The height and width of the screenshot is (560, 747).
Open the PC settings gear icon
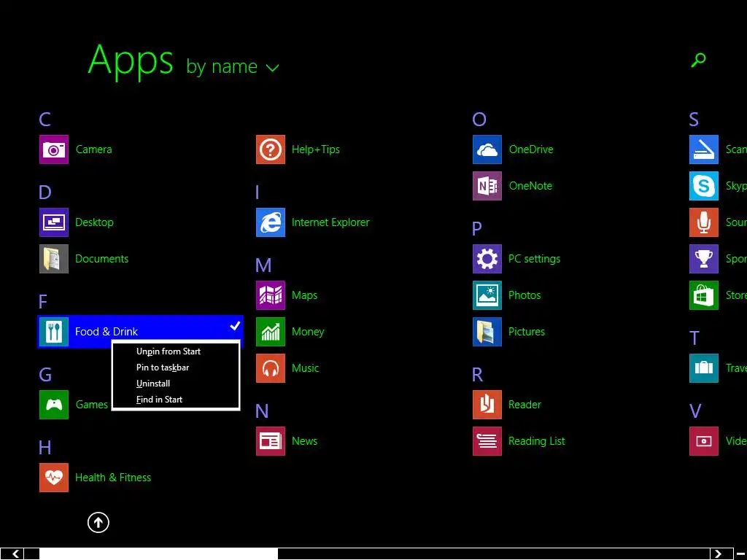point(487,259)
